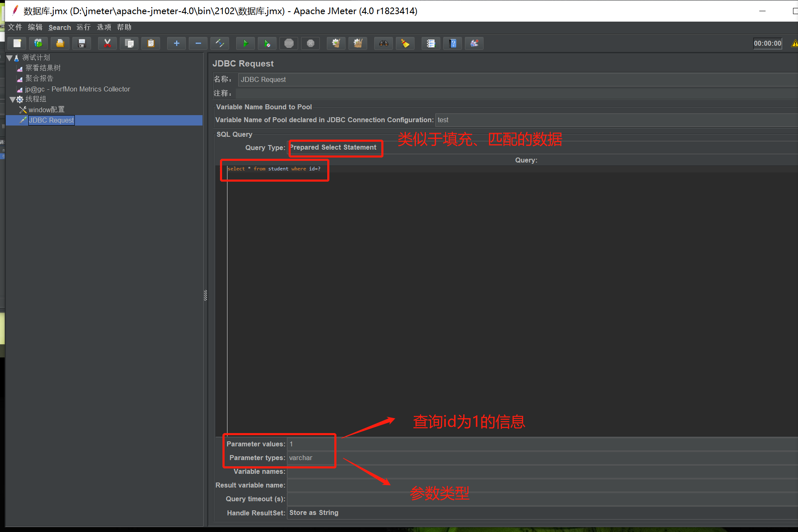Select 察看结果树 in the tree
The width and height of the screenshot is (798, 532).
click(43, 68)
